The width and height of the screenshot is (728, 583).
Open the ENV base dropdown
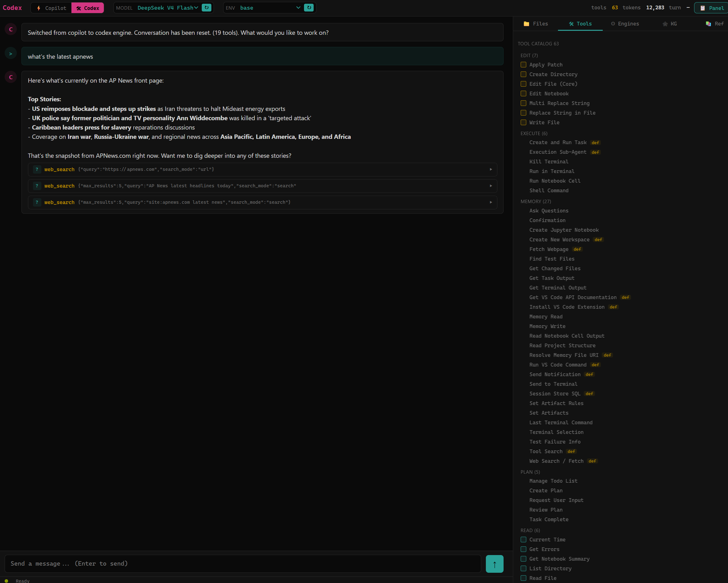tap(270, 8)
